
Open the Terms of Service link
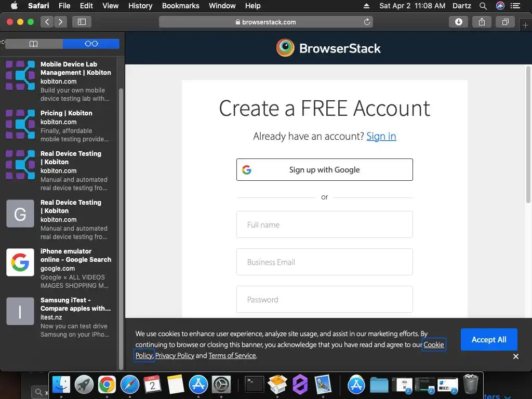point(232,355)
